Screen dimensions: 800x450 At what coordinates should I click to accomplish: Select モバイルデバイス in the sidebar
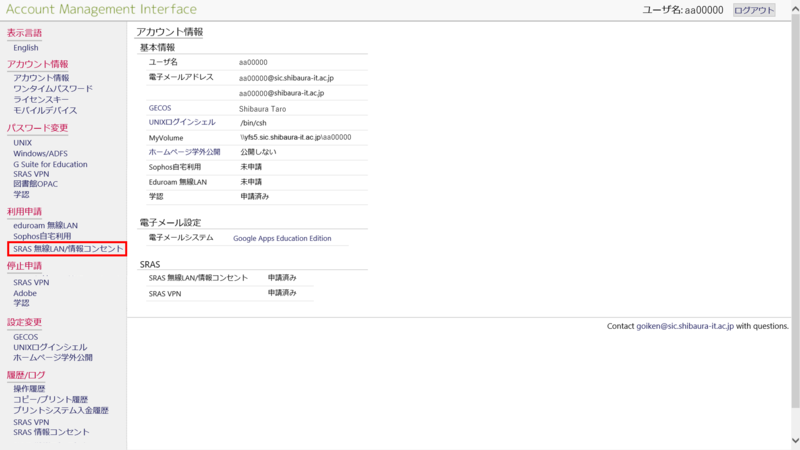(x=45, y=111)
